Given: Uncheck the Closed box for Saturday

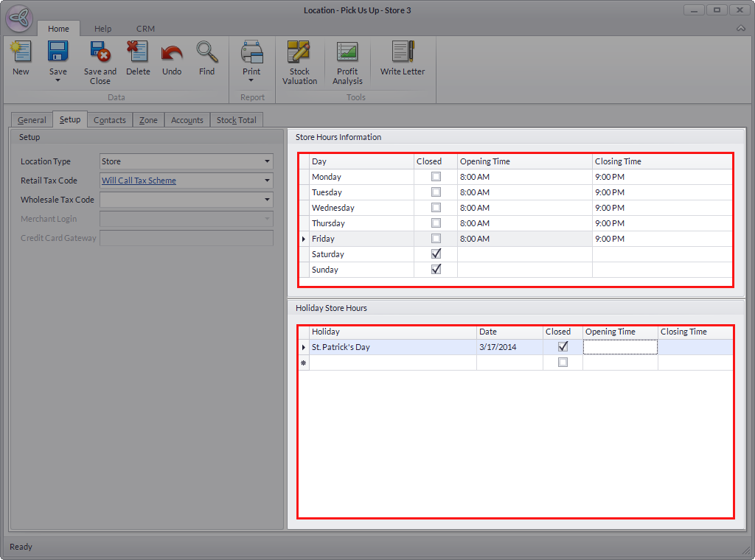Looking at the screenshot, I should tap(436, 254).
